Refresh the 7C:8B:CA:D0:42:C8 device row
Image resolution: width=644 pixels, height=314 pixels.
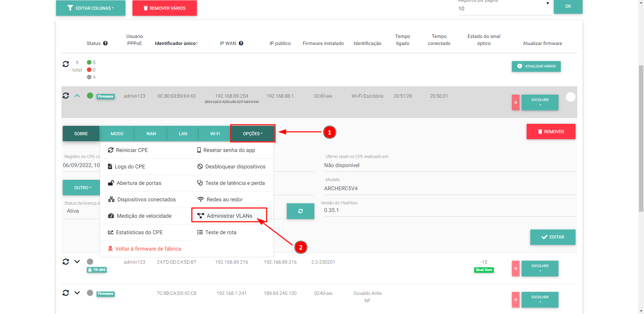click(66, 293)
